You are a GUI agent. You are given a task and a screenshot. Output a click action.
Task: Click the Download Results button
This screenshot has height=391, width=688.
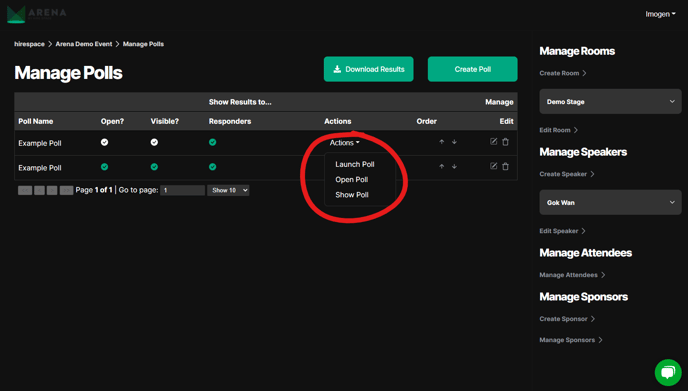click(x=369, y=69)
